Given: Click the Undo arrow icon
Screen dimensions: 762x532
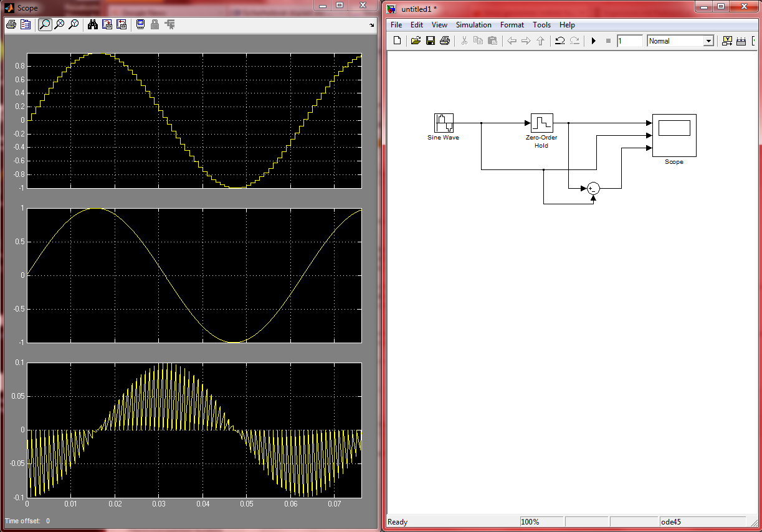Looking at the screenshot, I should pyautogui.click(x=560, y=41).
